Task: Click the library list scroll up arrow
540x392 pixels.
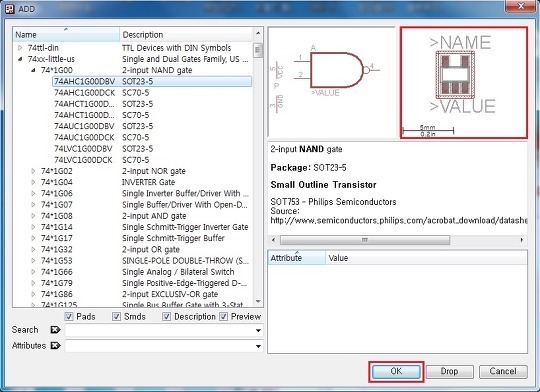Action: (258, 33)
